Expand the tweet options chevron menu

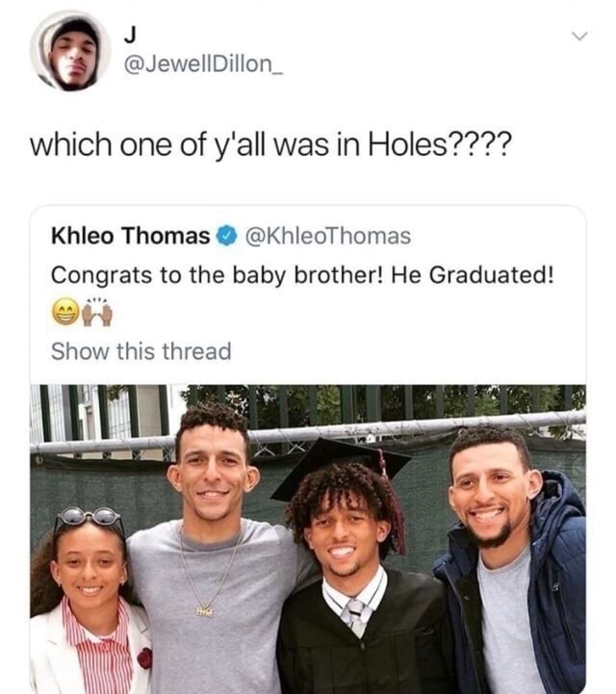pos(579,36)
